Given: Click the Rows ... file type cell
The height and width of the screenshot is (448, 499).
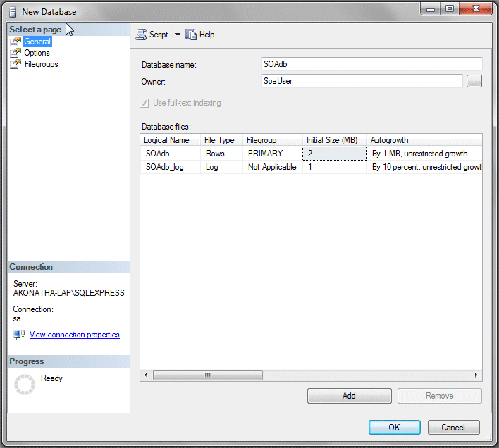Looking at the screenshot, I should (x=221, y=154).
